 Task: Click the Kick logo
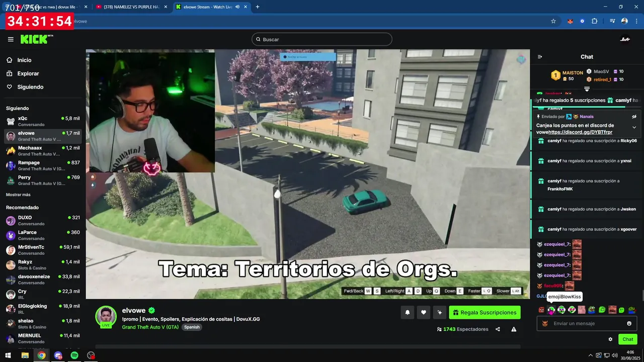pos(36,39)
